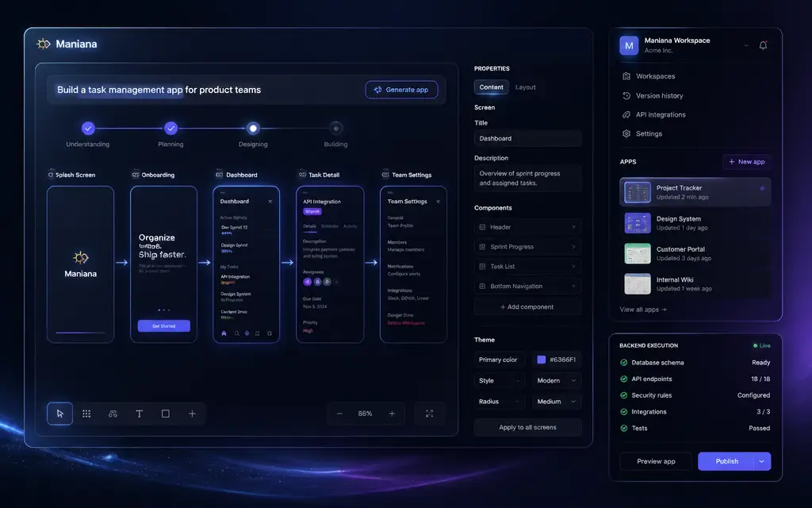This screenshot has height=508, width=812.
Task: Click the #6366F1 primary color swatch
Action: tap(541, 360)
